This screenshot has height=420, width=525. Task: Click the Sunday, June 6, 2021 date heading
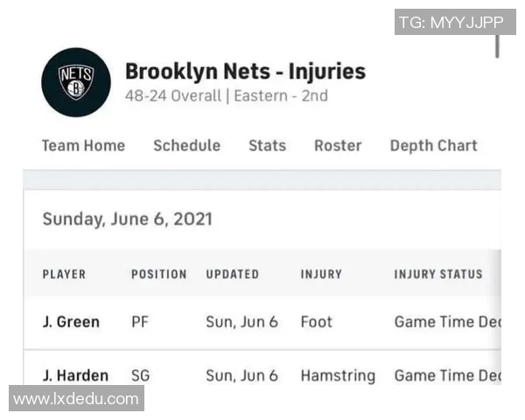tap(127, 219)
